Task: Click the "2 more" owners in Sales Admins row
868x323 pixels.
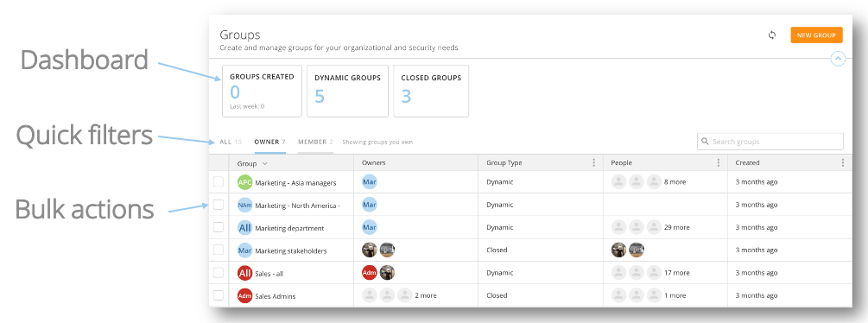Action: click(x=426, y=295)
